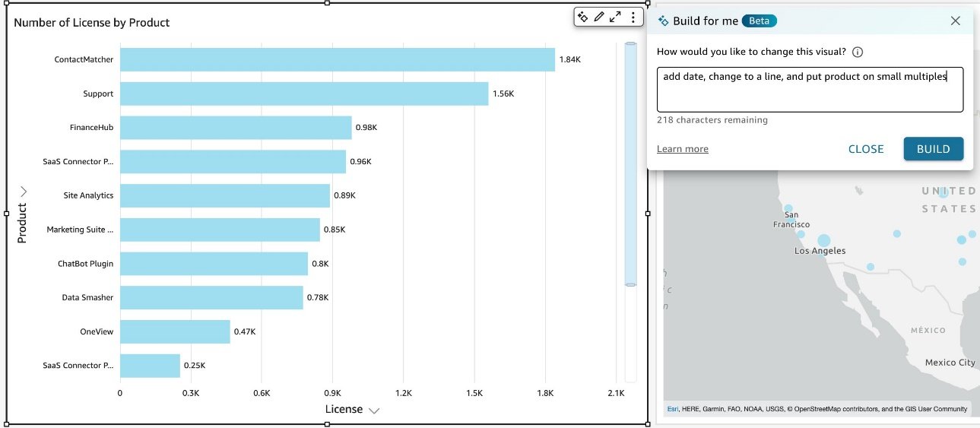Screen dimensions: 980x428
Task: Click the pencil edit icon on visual
Action: point(599,17)
